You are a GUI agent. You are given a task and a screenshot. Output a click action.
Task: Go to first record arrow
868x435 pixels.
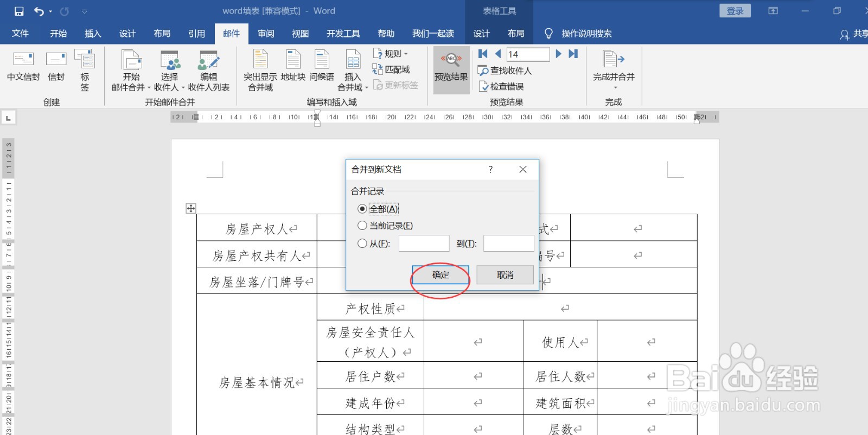(483, 54)
